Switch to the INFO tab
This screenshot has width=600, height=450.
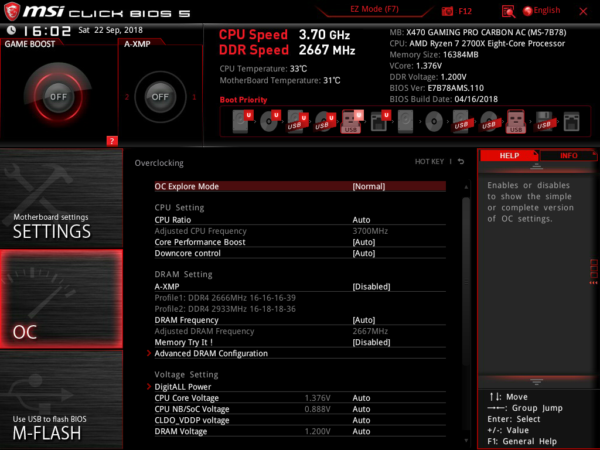[x=569, y=155]
